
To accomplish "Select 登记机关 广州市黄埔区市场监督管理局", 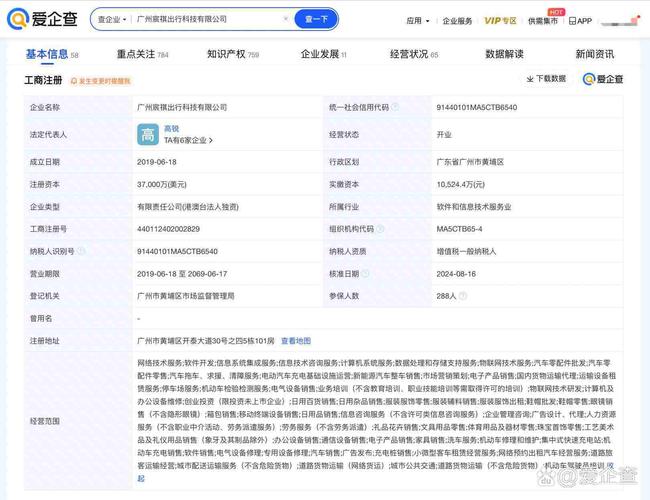I will [x=186, y=296].
